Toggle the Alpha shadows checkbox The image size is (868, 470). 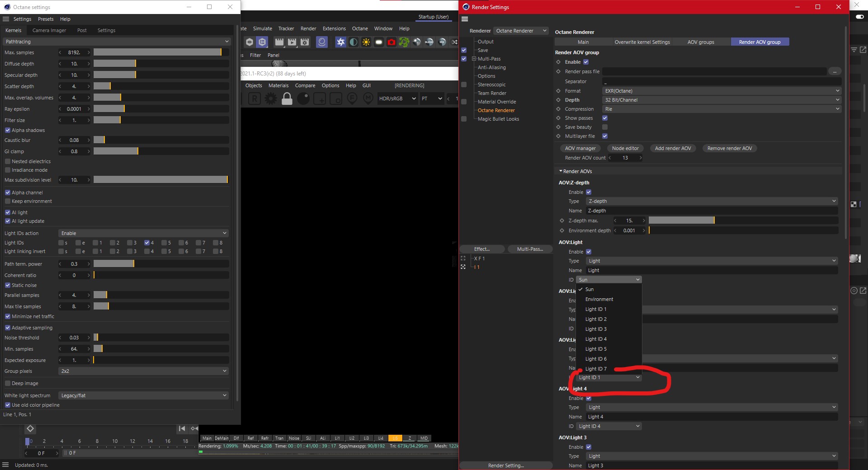coord(8,130)
